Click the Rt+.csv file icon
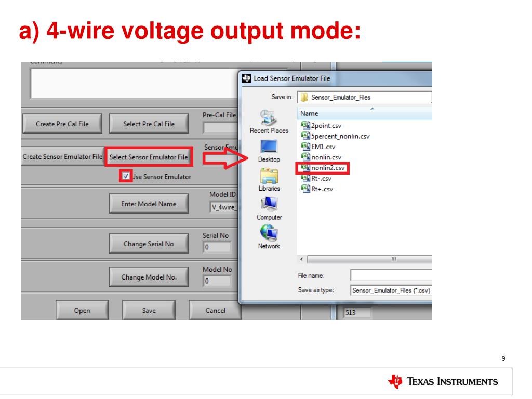 click(x=305, y=189)
